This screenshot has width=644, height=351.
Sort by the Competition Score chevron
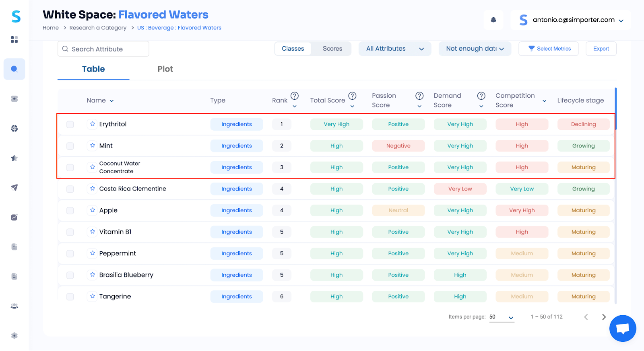click(545, 101)
